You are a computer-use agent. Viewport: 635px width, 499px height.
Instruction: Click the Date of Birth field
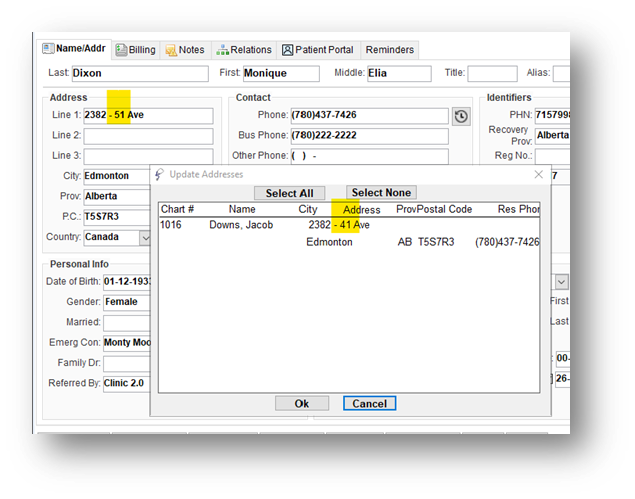pyautogui.click(x=126, y=282)
